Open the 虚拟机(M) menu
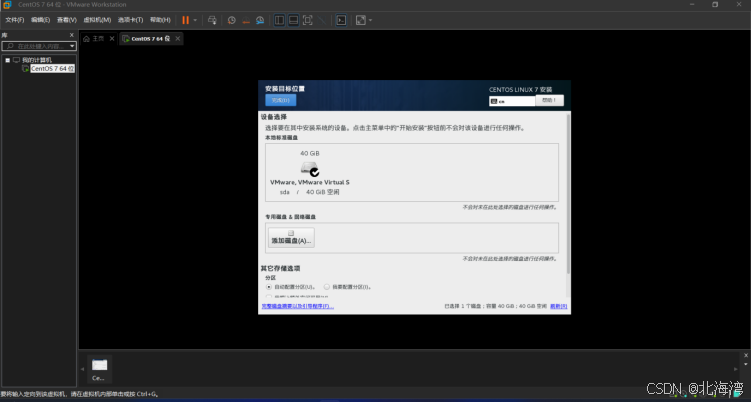 [97, 20]
